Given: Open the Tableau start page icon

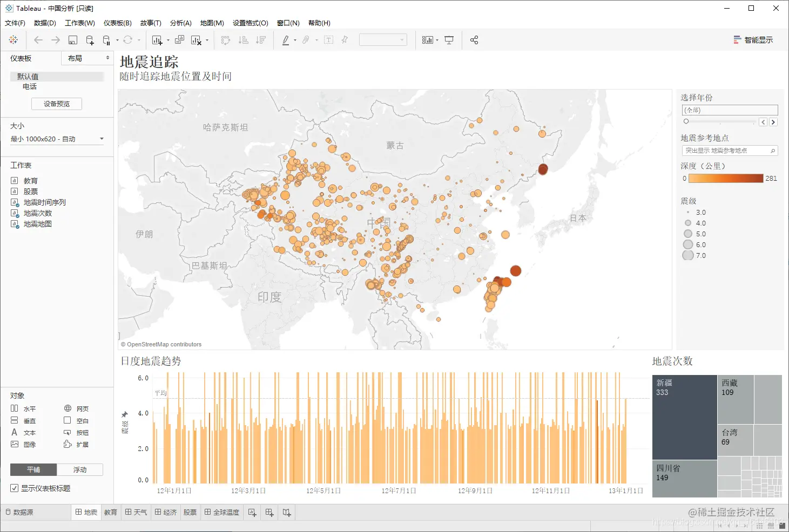Looking at the screenshot, I should point(14,40).
